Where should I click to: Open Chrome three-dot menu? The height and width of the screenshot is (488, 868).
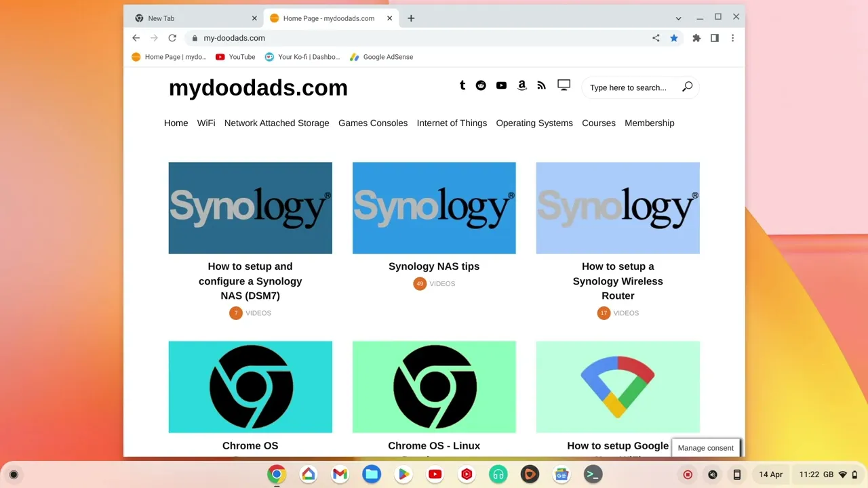732,38
